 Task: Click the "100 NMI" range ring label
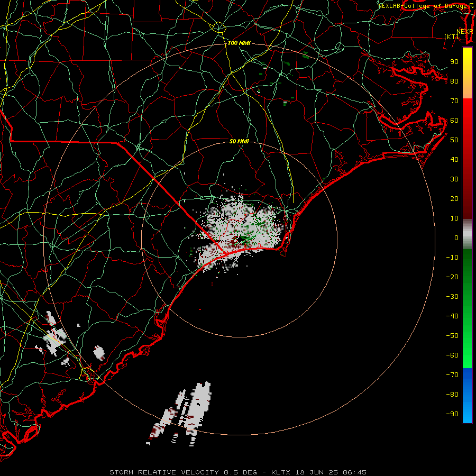(x=239, y=43)
